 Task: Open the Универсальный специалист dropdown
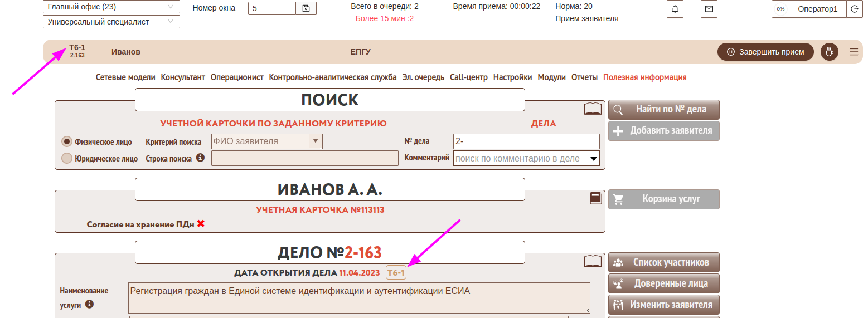pos(111,22)
